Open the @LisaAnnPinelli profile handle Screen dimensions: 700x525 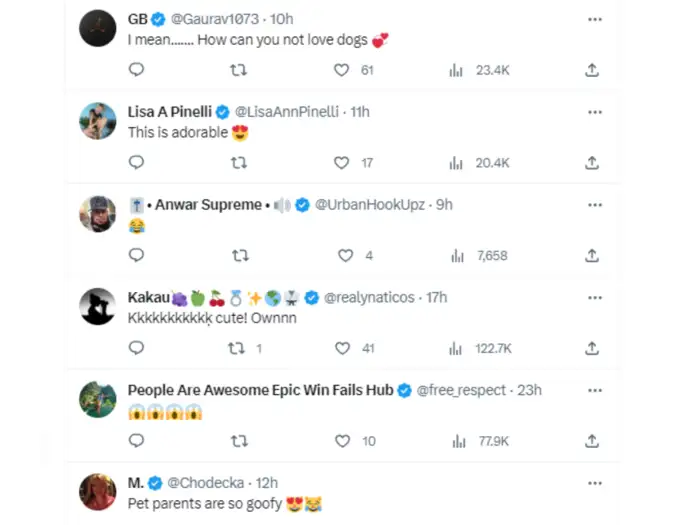point(288,112)
